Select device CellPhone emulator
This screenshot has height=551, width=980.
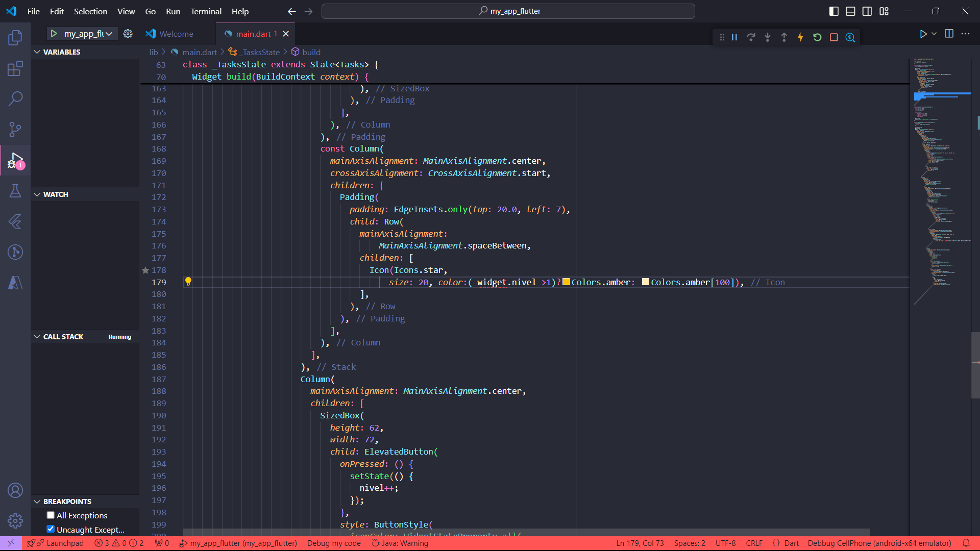879,543
